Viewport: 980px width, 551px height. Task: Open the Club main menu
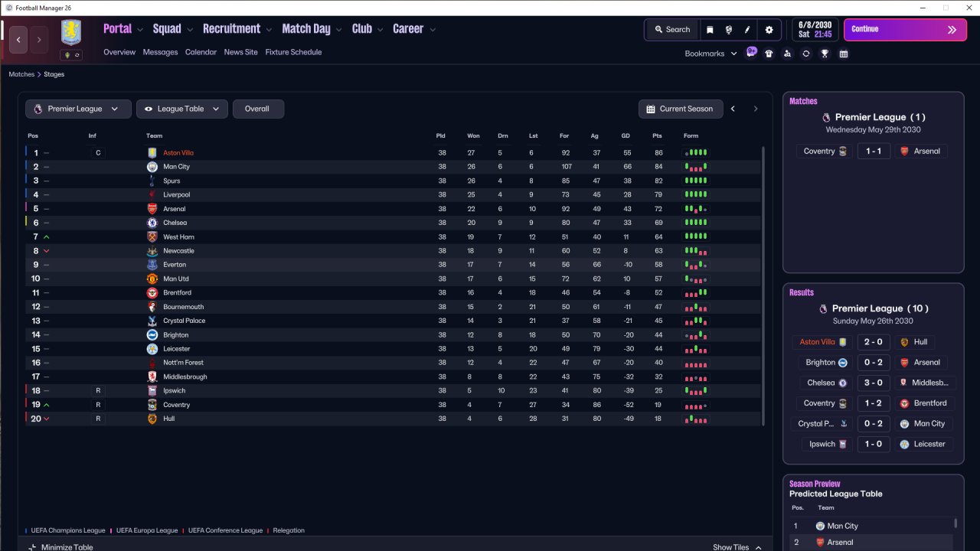tap(362, 29)
